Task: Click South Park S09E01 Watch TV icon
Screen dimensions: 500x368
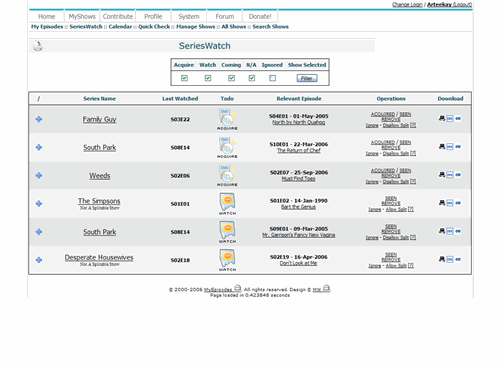Action: (227, 232)
